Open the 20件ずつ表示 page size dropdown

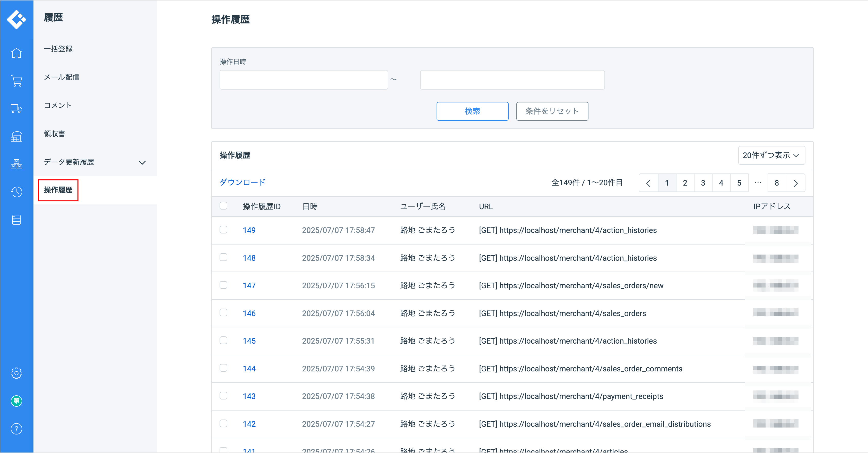(771, 155)
